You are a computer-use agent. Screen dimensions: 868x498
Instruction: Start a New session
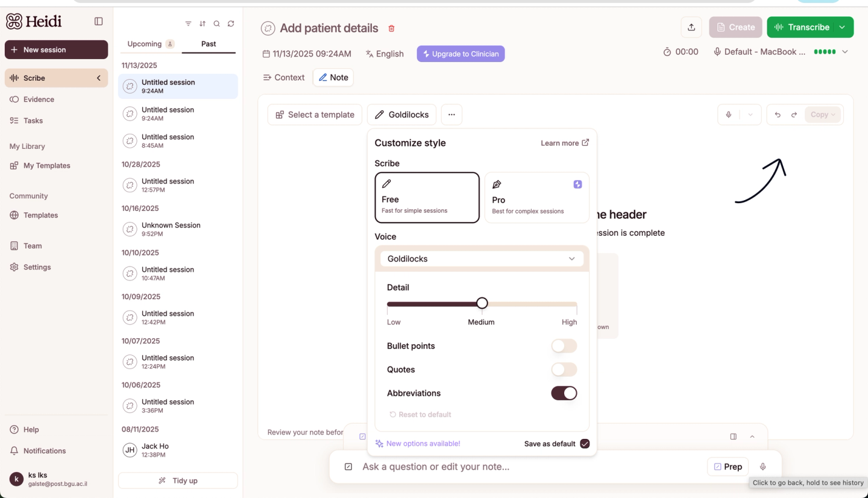pos(56,49)
